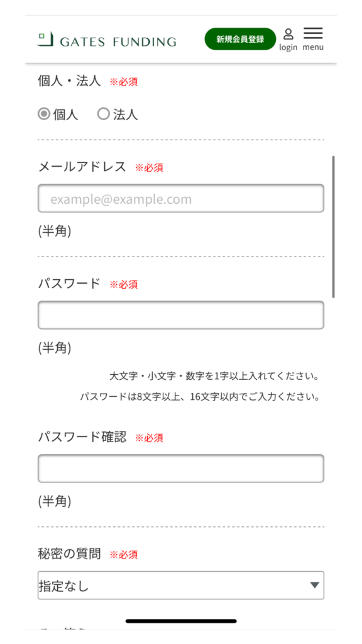Click the パスワード確認 input box

181,468
